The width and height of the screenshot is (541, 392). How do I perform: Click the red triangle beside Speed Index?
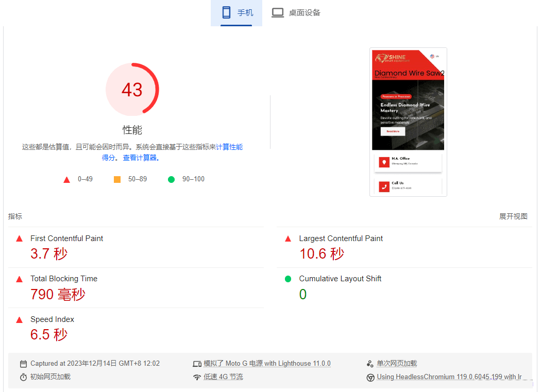[20, 320]
